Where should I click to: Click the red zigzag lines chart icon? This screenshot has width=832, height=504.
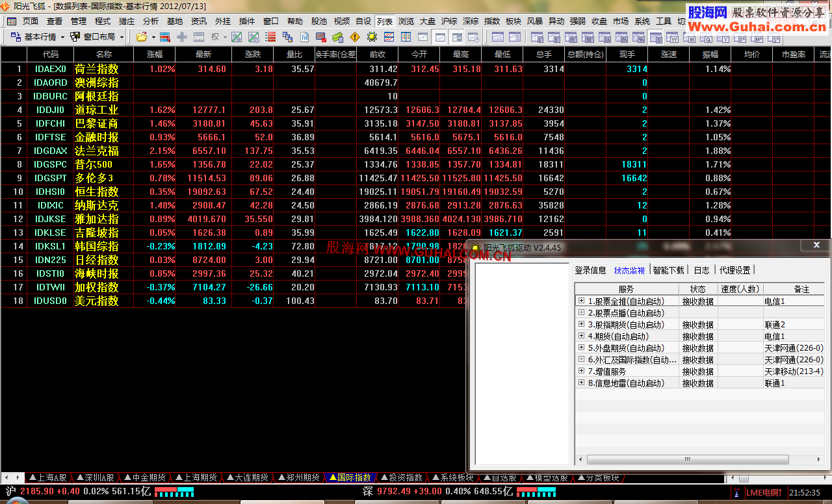click(389, 37)
